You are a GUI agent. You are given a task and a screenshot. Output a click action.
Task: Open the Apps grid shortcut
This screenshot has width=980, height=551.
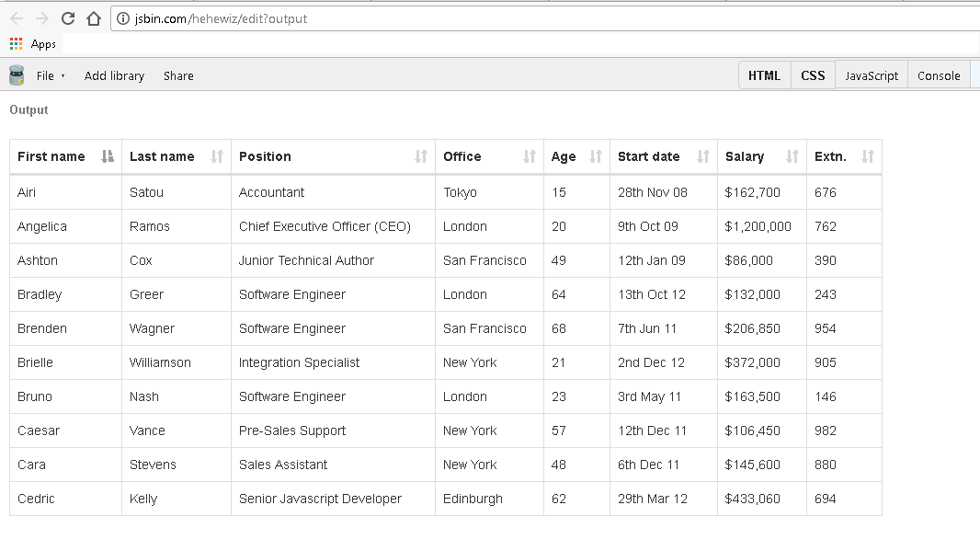pyautogui.click(x=17, y=44)
